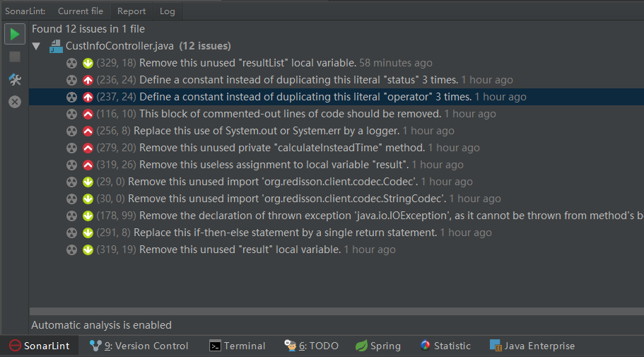644x357 pixels.
Task: Open the Spring tool window
Action: 378,346
